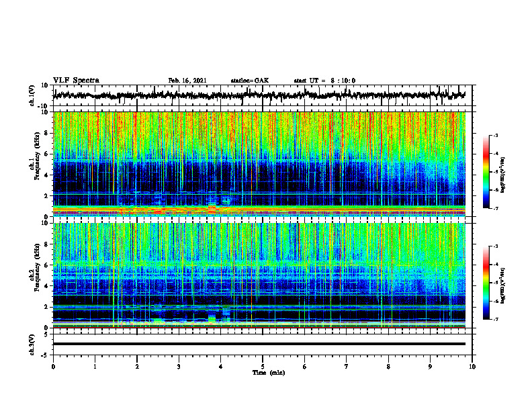Click time axis tick label "3"
The image size is (532, 411).
point(179,367)
